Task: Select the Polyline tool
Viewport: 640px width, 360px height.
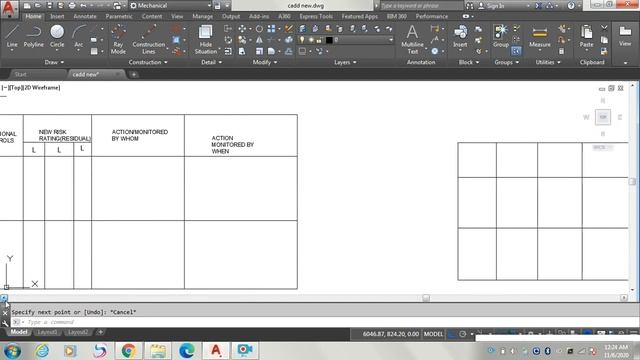Action: 33,36
